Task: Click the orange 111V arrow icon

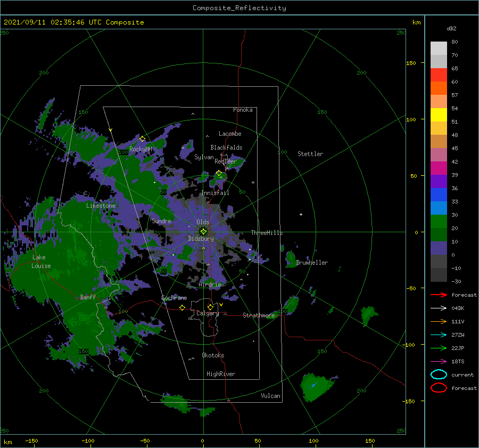Action: [x=439, y=321]
